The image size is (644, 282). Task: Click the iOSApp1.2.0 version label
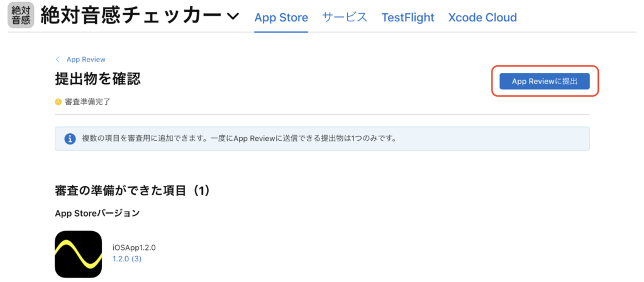(x=135, y=247)
